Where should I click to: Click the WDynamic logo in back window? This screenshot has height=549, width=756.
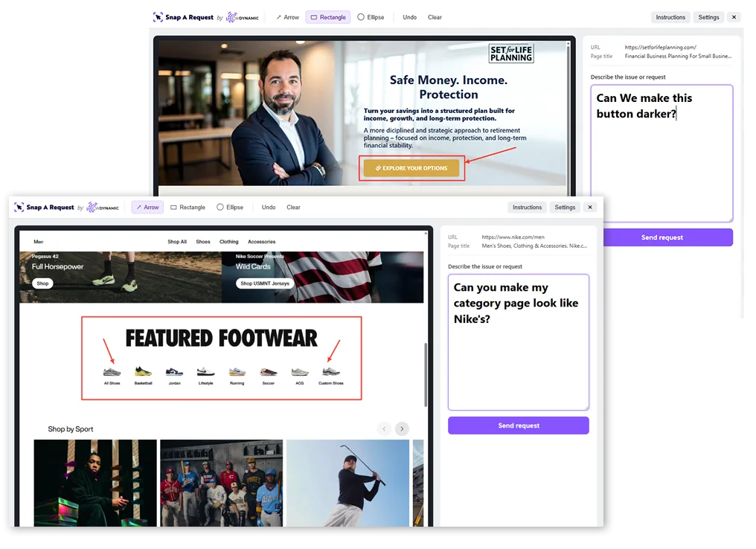243,18
